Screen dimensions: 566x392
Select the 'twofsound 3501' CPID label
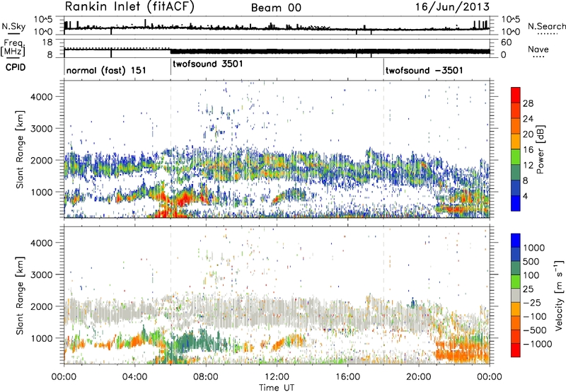(x=208, y=64)
